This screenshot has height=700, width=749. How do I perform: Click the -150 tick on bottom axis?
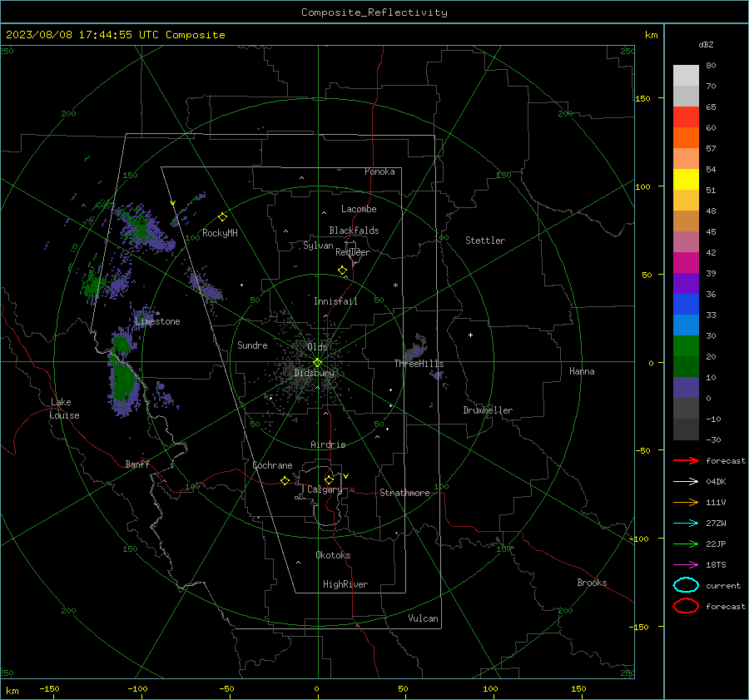click(x=49, y=688)
